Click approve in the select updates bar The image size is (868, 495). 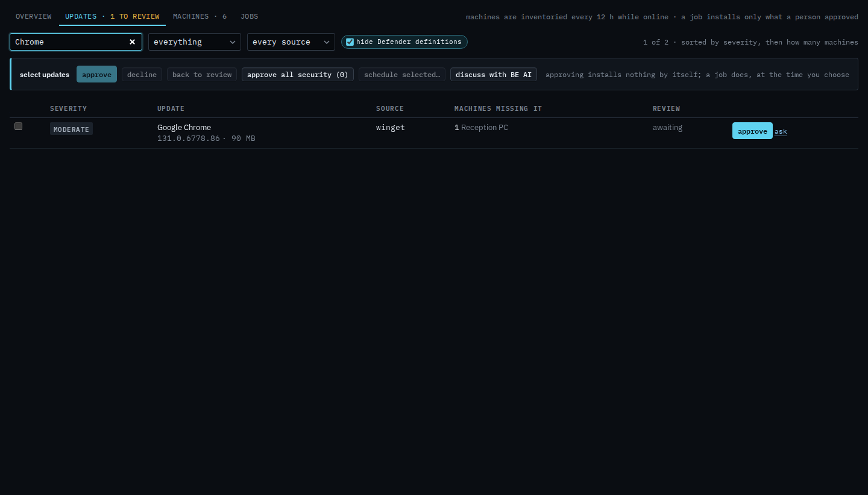point(96,74)
